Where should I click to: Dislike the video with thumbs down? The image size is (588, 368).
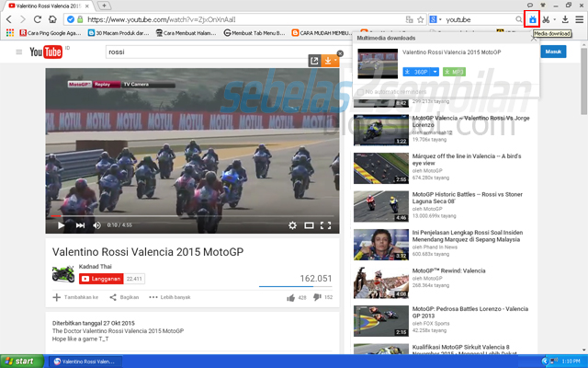(x=317, y=297)
